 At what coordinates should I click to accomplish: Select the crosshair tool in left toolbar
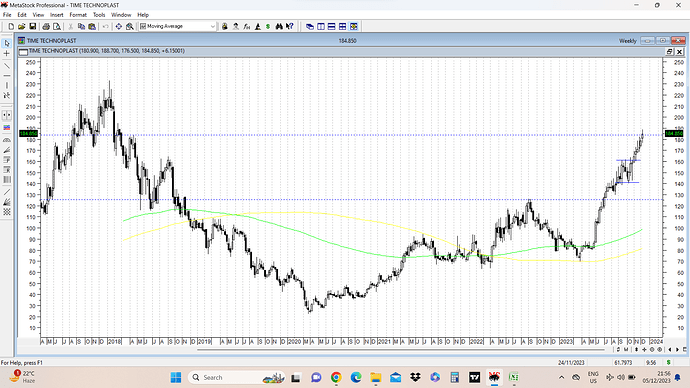7,54
